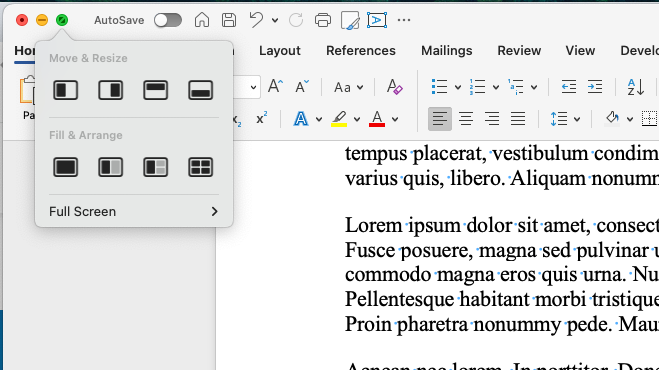Justify paragraph text
This screenshot has width=659, height=370.
coord(518,119)
